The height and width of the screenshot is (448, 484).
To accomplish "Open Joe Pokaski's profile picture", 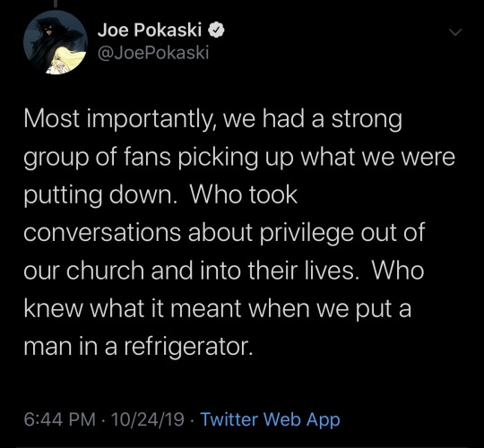I will pyautogui.click(x=56, y=43).
